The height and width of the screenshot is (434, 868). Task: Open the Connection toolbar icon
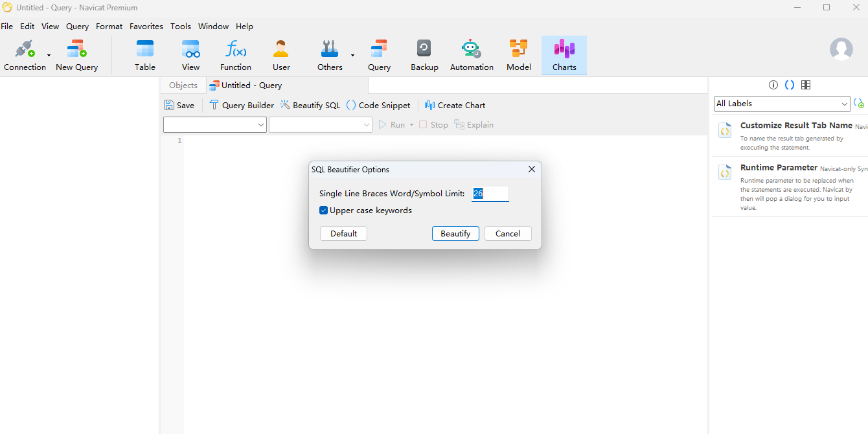(x=25, y=49)
